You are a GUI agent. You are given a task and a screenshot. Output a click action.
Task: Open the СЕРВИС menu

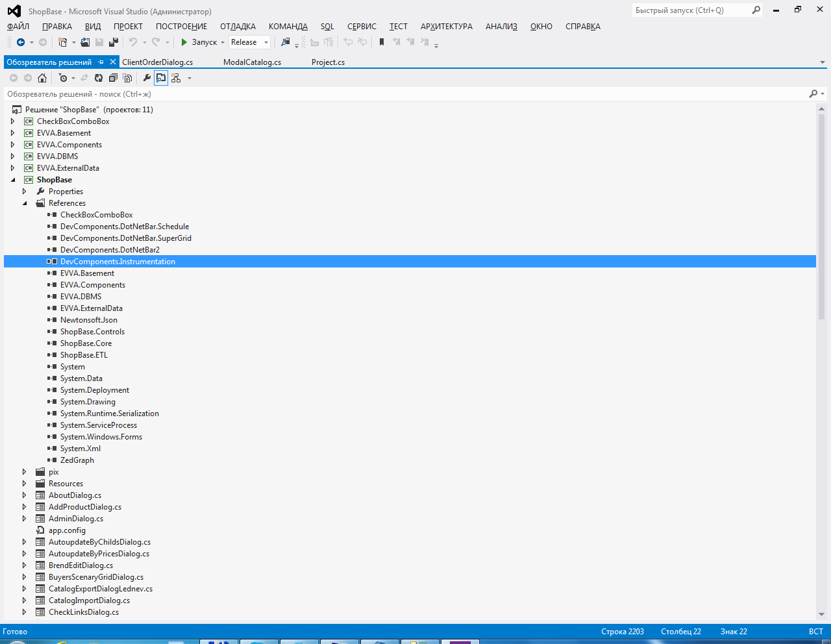tap(362, 27)
